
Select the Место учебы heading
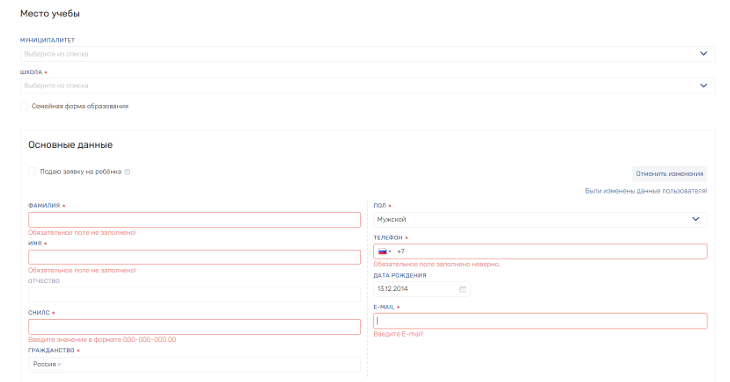click(50, 13)
